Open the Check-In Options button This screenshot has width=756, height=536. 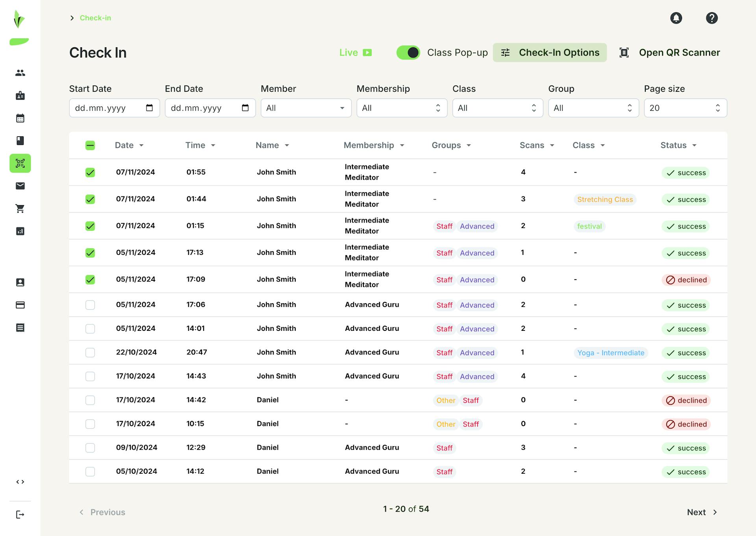point(550,52)
